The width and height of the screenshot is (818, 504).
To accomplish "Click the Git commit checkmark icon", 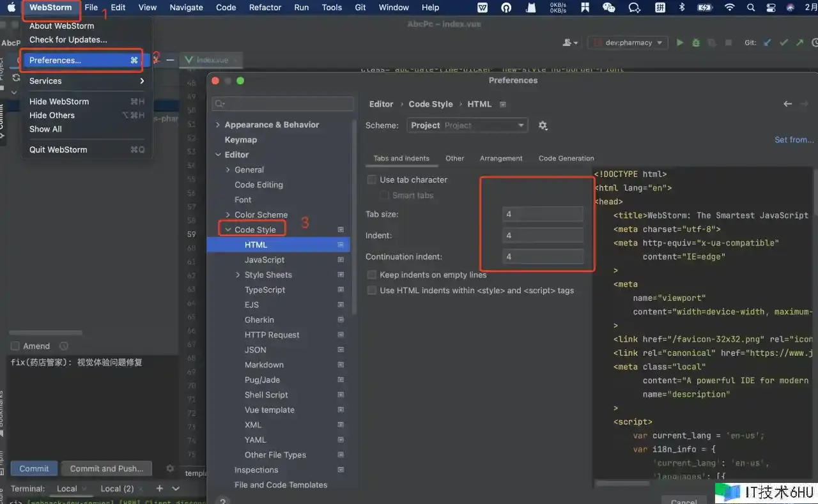I will [783, 43].
